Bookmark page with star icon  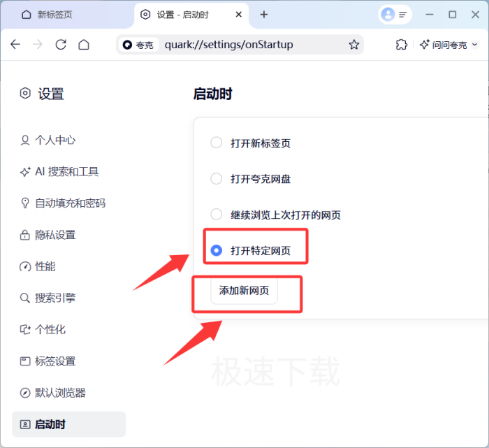pyautogui.click(x=354, y=45)
